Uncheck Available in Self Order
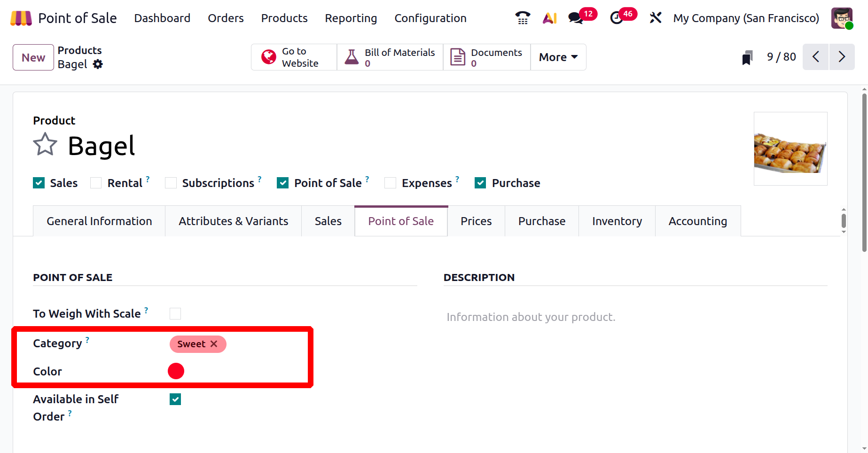Image resolution: width=868 pixels, height=453 pixels. (175, 399)
